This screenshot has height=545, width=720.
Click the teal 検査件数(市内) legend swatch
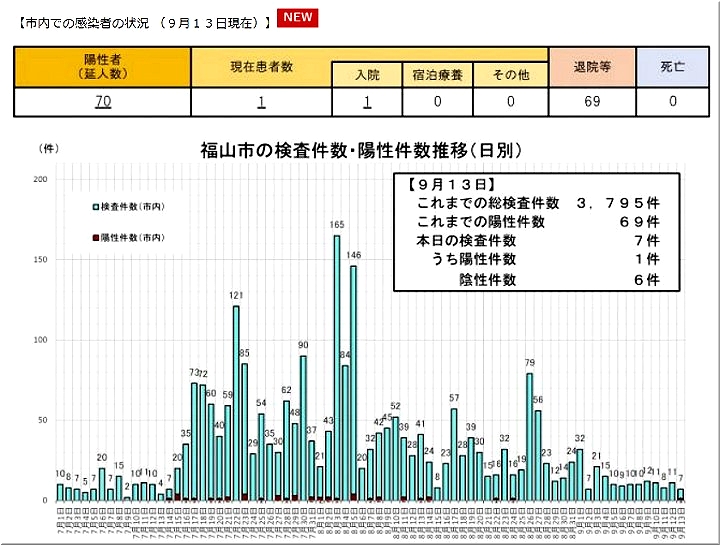(x=95, y=207)
